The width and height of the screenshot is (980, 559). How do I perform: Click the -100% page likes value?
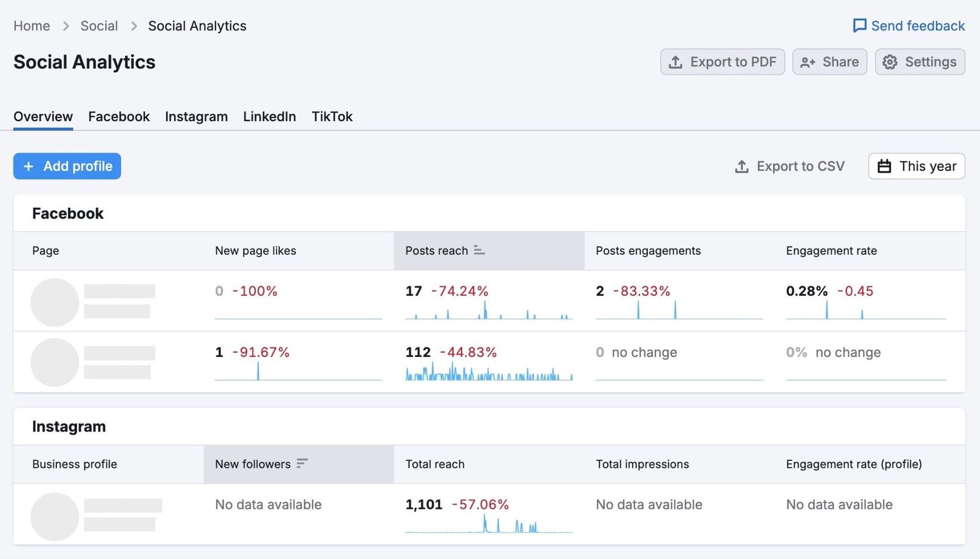[x=255, y=291]
